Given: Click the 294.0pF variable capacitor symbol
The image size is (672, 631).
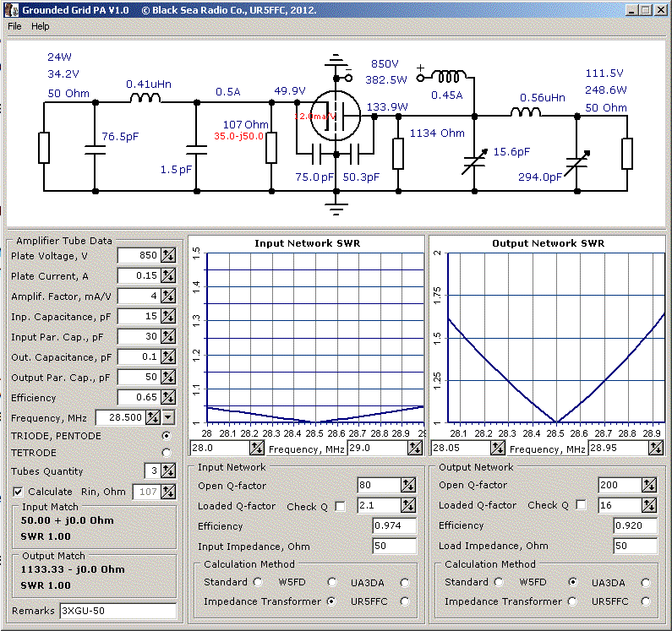Looking at the screenshot, I should (577, 163).
